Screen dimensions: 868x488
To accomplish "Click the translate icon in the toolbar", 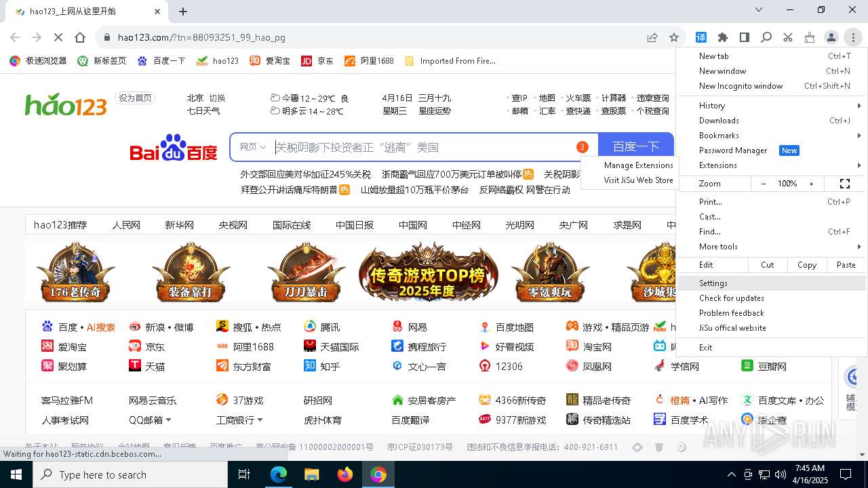I will pyautogui.click(x=701, y=37).
